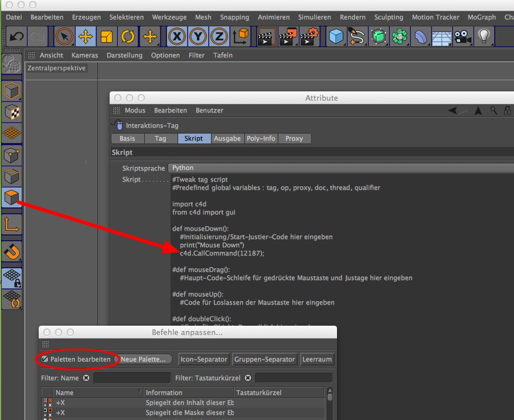This screenshot has height=420, width=514.
Task: Toggle the Z axis lock icon
Action: [219, 37]
